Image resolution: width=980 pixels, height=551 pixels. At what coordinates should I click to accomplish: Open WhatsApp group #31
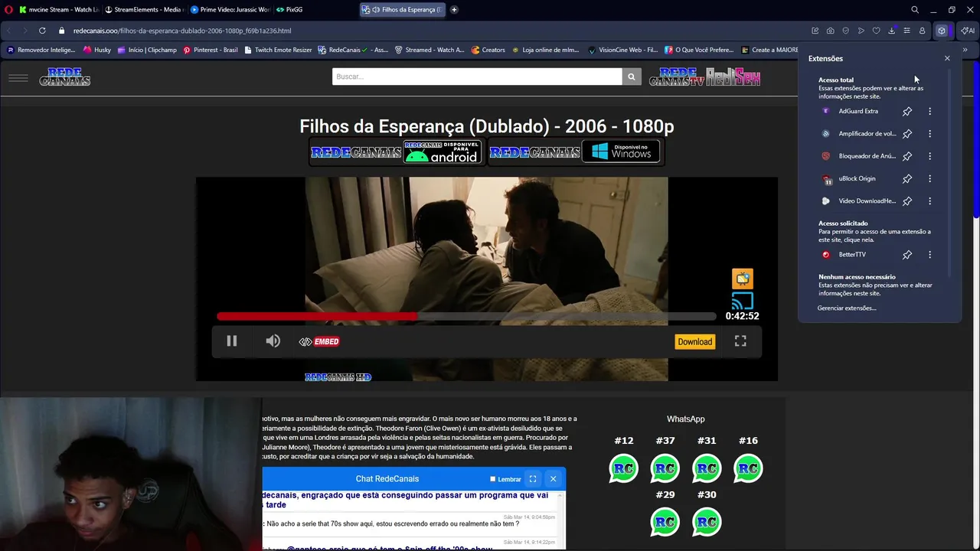(x=707, y=468)
